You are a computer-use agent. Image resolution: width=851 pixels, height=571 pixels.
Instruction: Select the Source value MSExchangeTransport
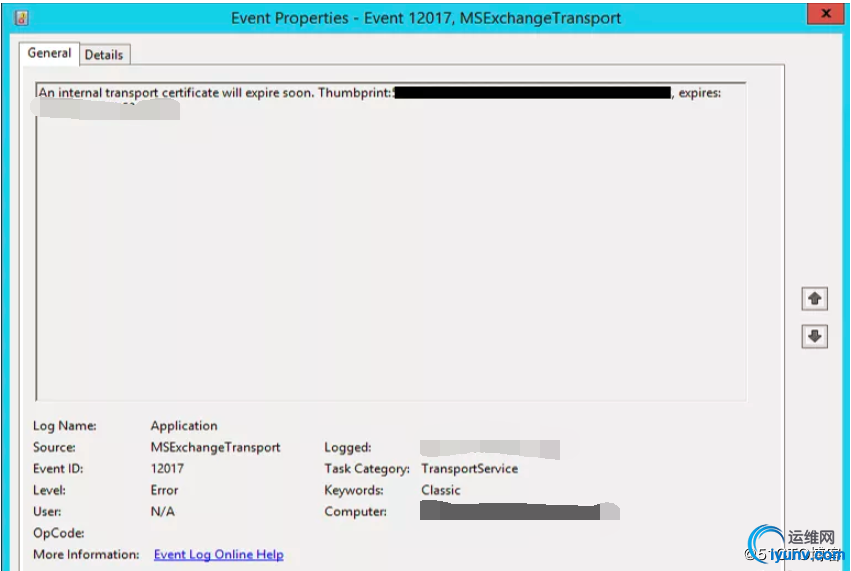tap(215, 447)
